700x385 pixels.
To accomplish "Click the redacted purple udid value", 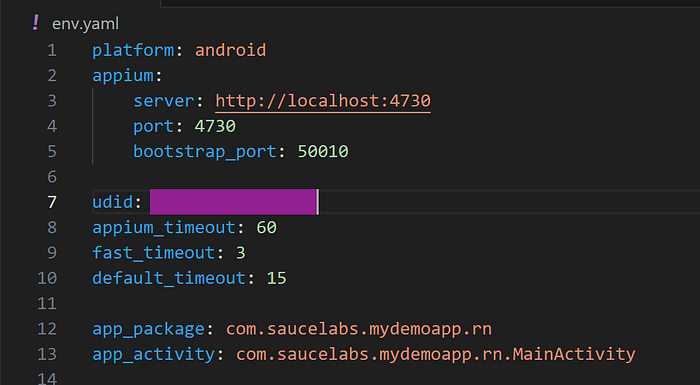I will coord(233,202).
